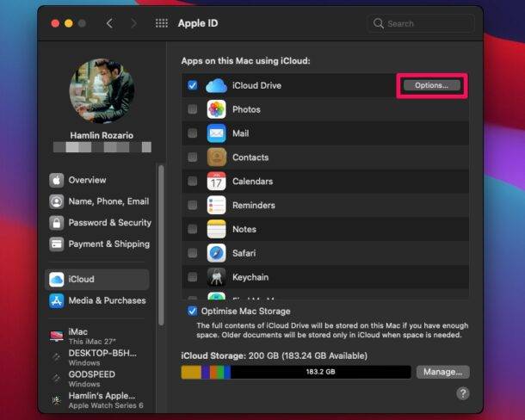Screen dimensions: 525x420
Task: Open help with the question mark button
Action: point(463,393)
